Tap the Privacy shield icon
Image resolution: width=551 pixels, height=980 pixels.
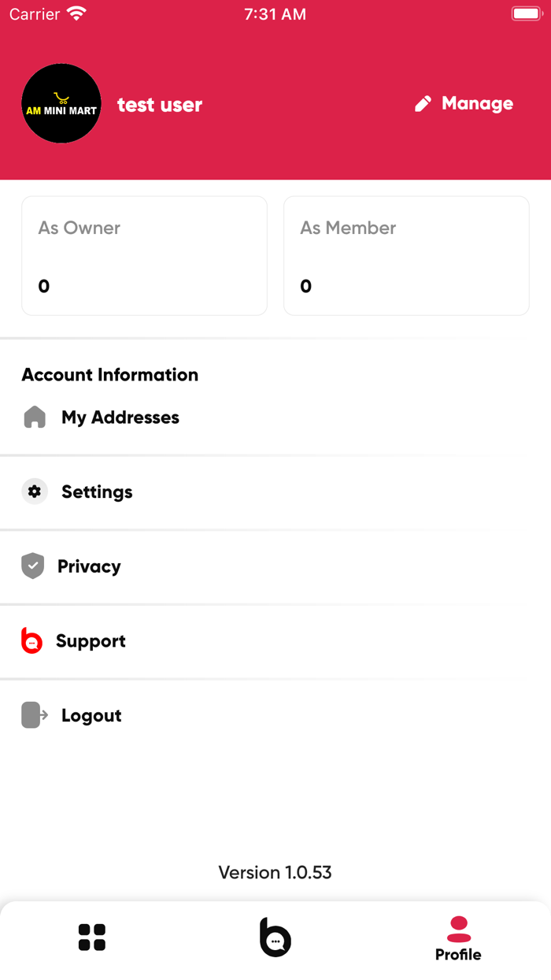pyautogui.click(x=33, y=566)
